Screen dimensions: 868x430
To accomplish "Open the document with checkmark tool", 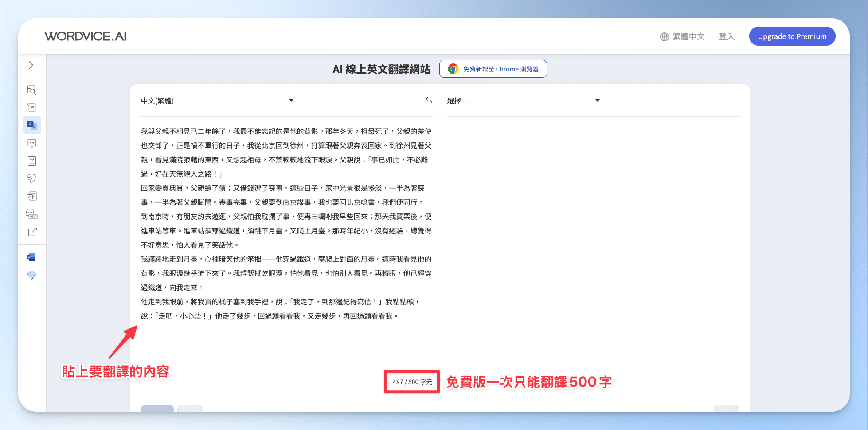I will [31, 161].
